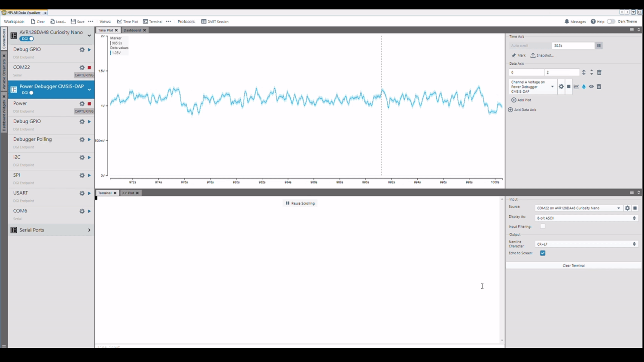Toggle the Dark Theme switch
This screenshot has width=644, height=362.
pyautogui.click(x=611, y=21)
